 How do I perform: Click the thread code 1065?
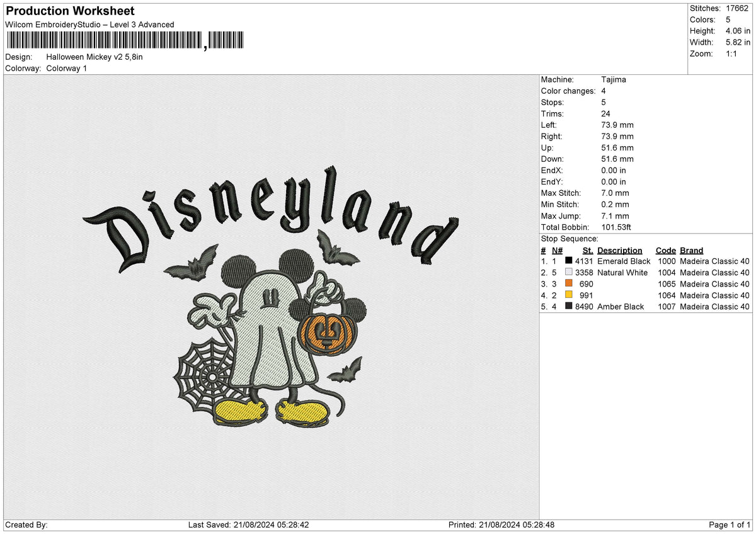tap(667, 284)
